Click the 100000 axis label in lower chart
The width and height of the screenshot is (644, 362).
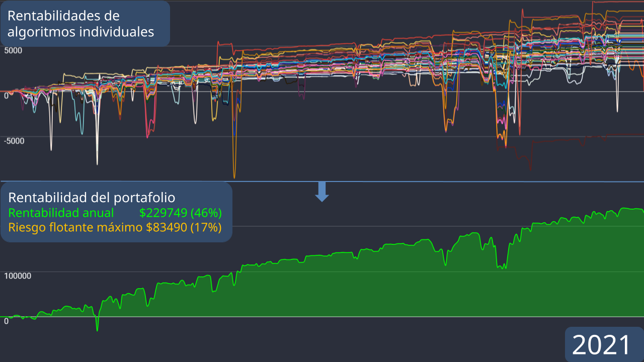18,276
